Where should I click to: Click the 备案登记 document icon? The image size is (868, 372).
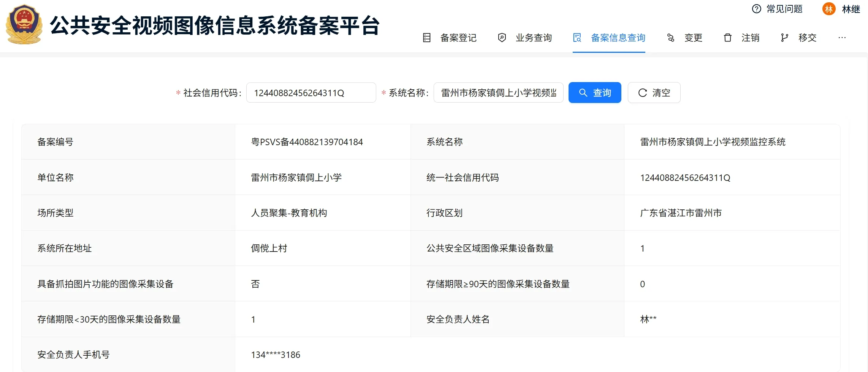coord(427,38)
